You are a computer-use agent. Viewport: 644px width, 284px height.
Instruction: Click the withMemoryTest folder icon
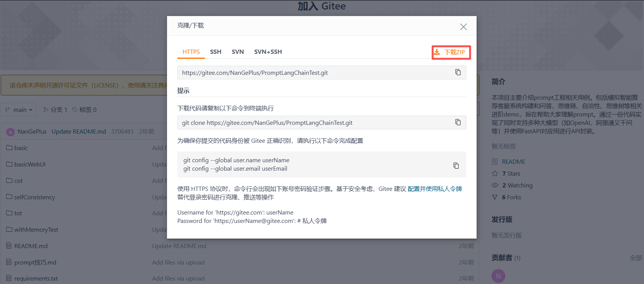[x=9, y=229]
